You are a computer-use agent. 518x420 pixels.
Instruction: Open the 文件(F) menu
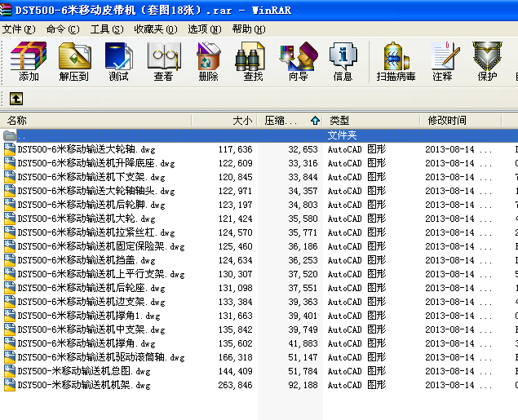[19, 29]
